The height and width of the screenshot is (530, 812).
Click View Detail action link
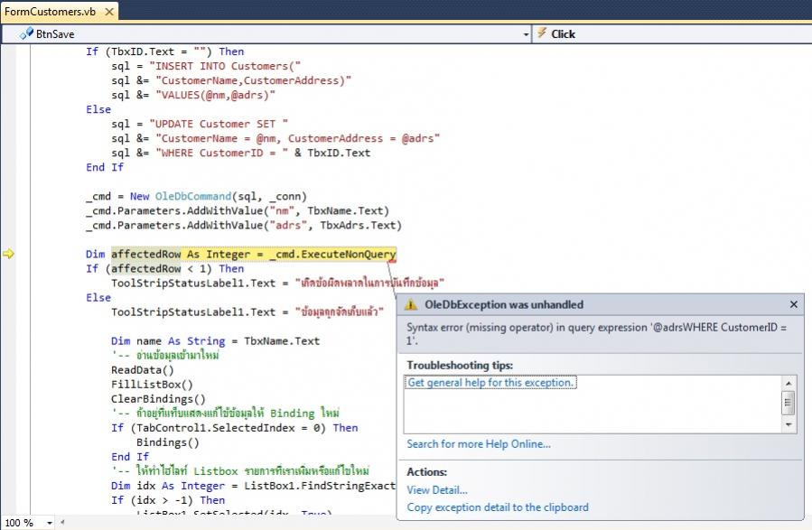(x=437, y=489)
